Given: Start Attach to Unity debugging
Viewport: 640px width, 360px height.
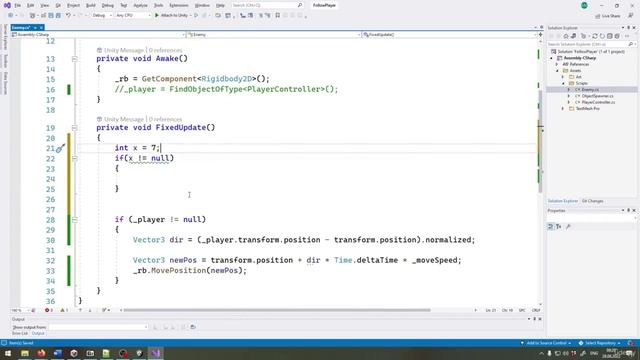Looking at the screenshot, I should (171, 16).
